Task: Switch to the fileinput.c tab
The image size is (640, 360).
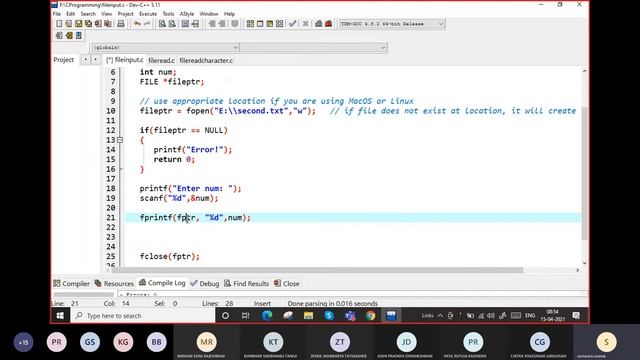Action: click(x=124, y=60)
